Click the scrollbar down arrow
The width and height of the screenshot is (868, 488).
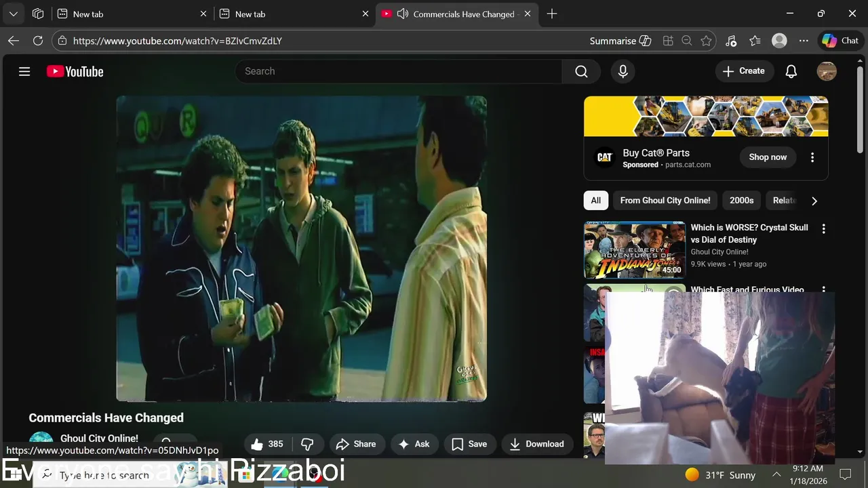(x=861, y=451)
